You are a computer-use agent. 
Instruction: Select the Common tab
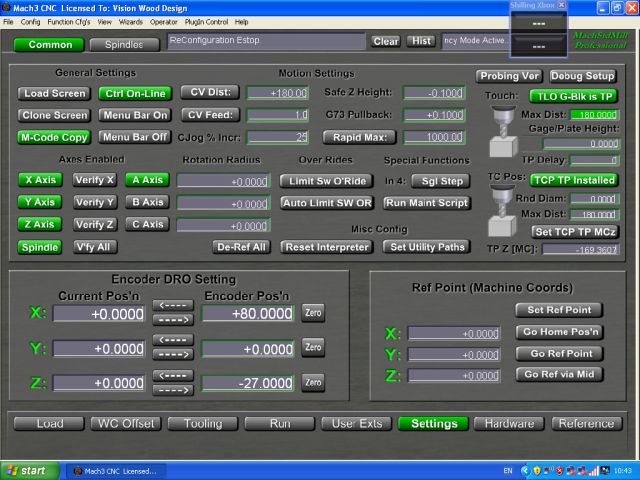49,44
